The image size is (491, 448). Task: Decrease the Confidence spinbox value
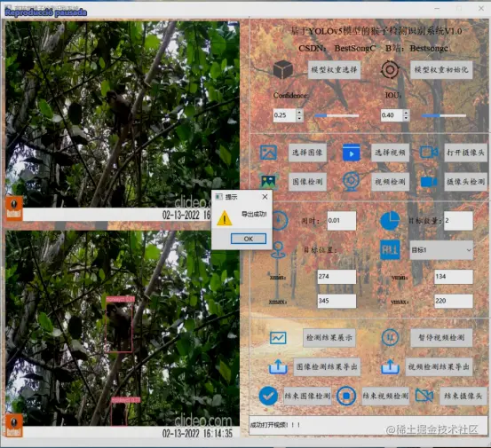[x=300, y=119]
